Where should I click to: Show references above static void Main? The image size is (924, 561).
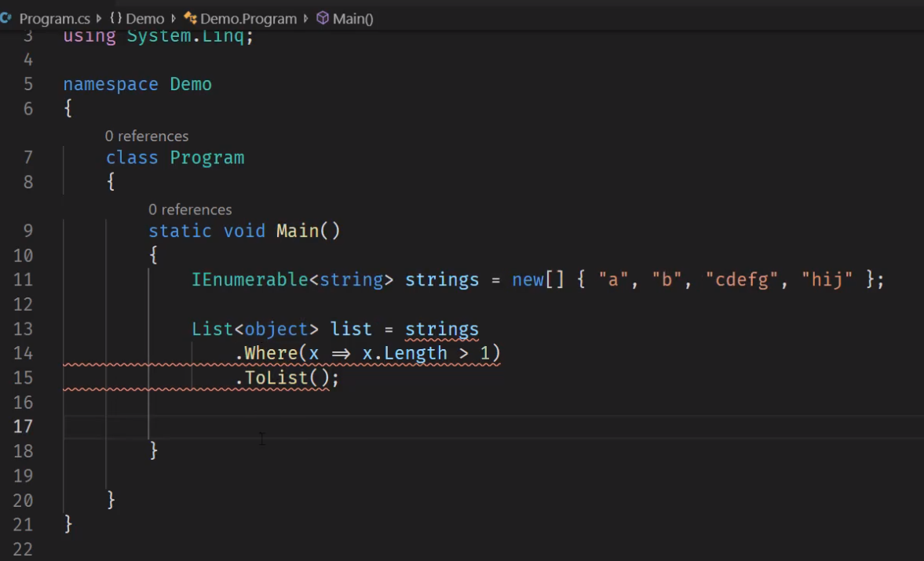[189, 209]
